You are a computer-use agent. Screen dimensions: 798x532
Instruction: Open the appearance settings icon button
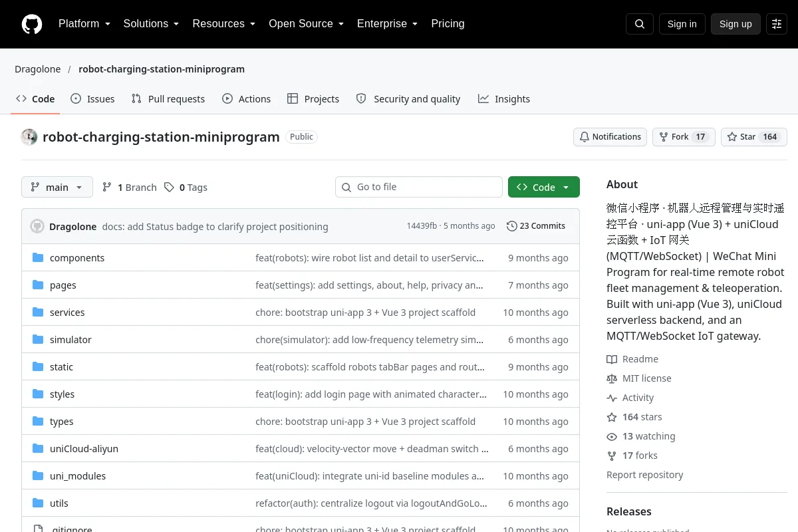[777, 24]
